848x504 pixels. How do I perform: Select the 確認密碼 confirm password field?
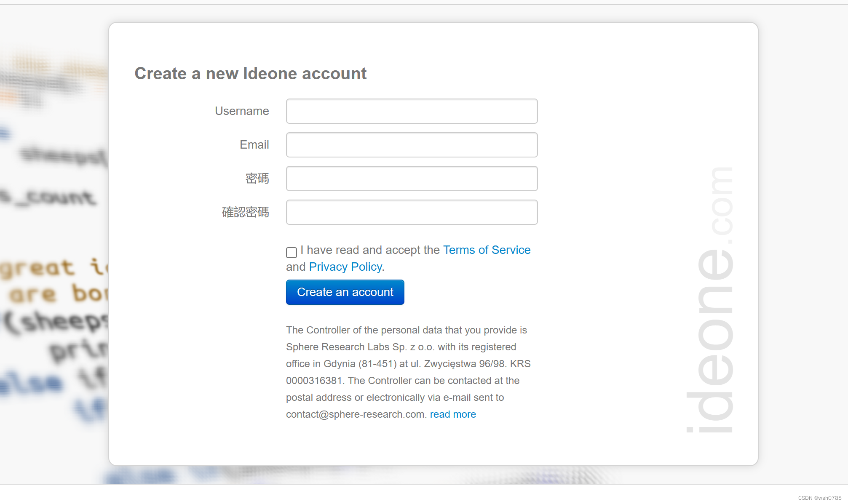(412, 212)
